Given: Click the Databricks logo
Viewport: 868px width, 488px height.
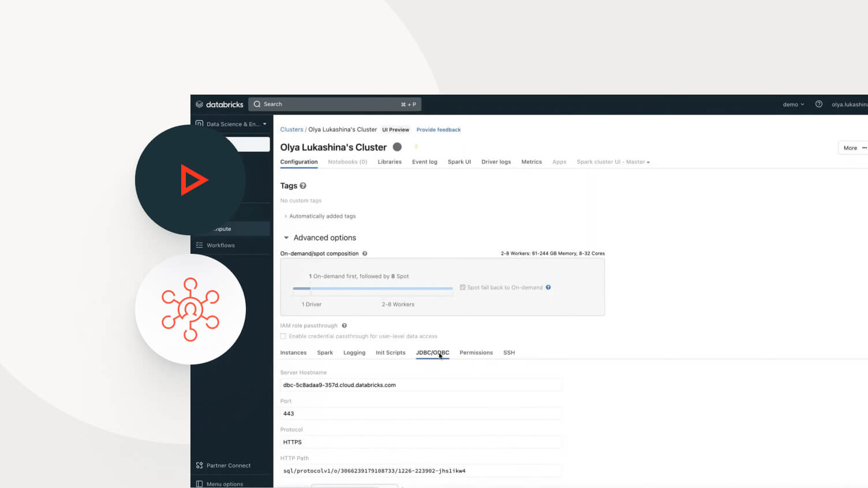Looking at the screenshot, I should click(219, 104).
